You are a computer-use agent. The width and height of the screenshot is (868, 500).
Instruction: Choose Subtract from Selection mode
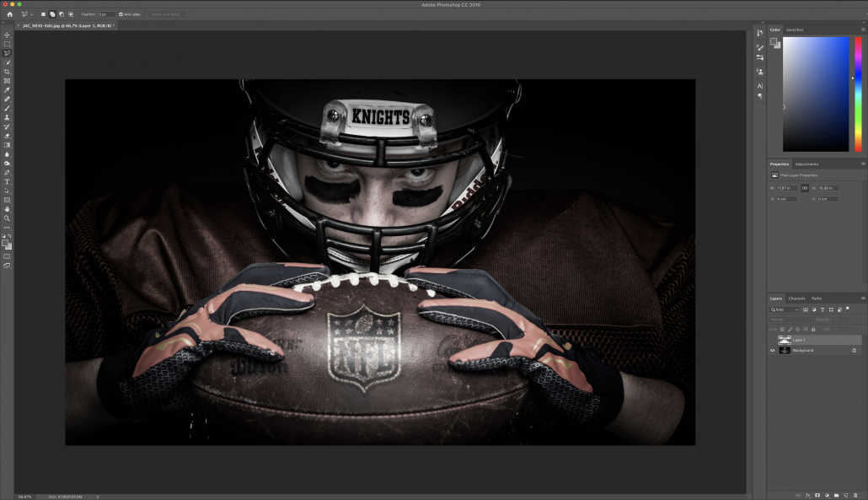(x=62, y=14)
